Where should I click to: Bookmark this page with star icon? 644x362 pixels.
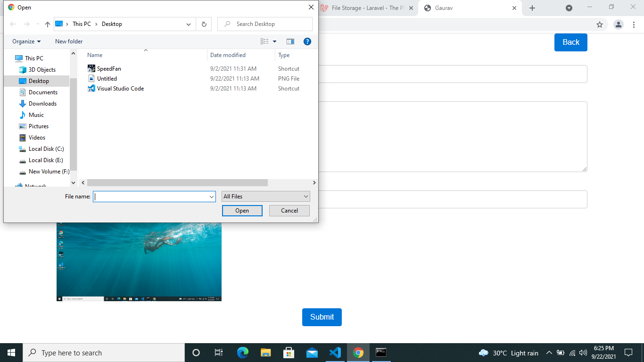pyautogui.click(x=600, y=25)
